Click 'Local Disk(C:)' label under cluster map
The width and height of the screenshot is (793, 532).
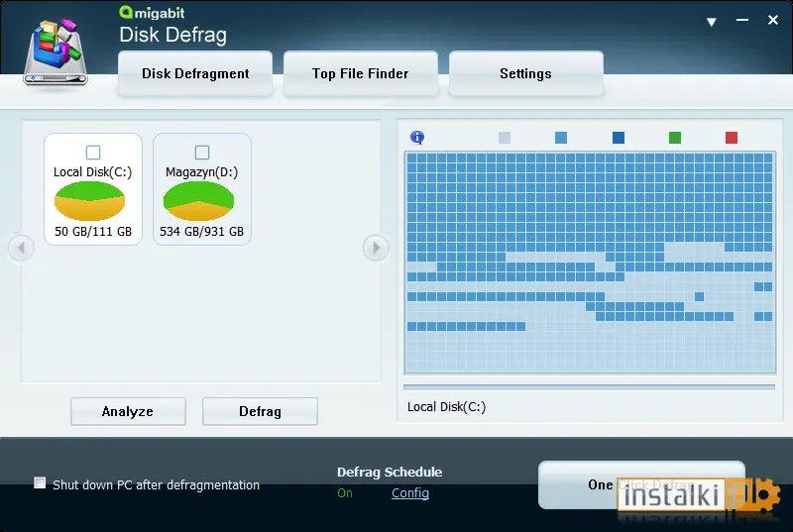[x=447, y=407]
